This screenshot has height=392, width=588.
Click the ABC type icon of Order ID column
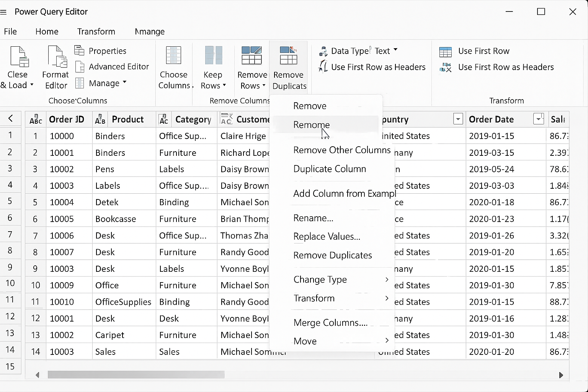[36, 119]
